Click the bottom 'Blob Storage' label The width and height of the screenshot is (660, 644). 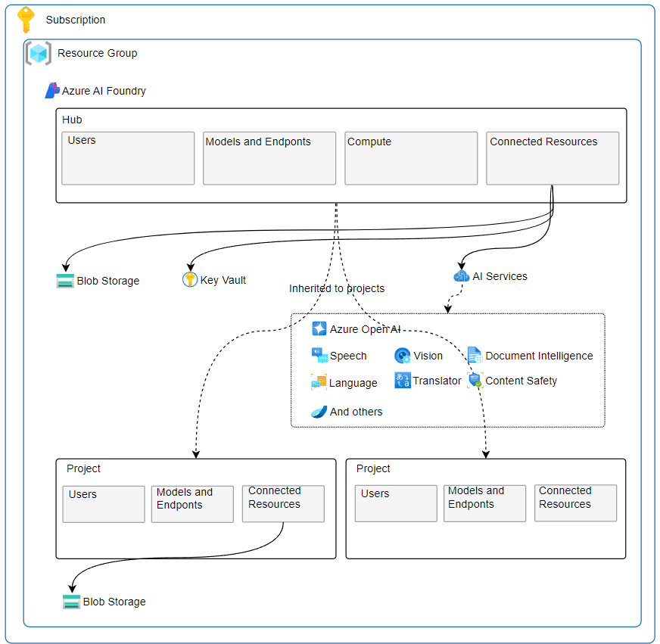click(x=114, y=602)
